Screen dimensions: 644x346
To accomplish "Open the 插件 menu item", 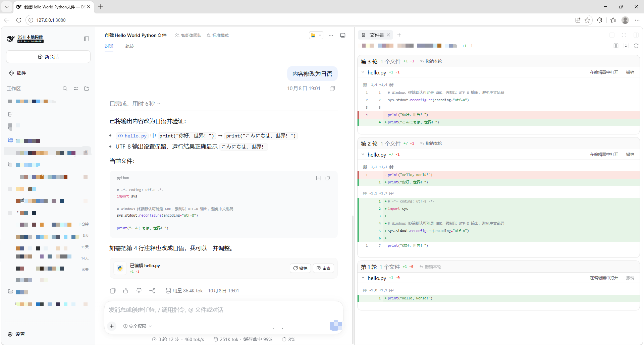I will click(x=17, y=73).
